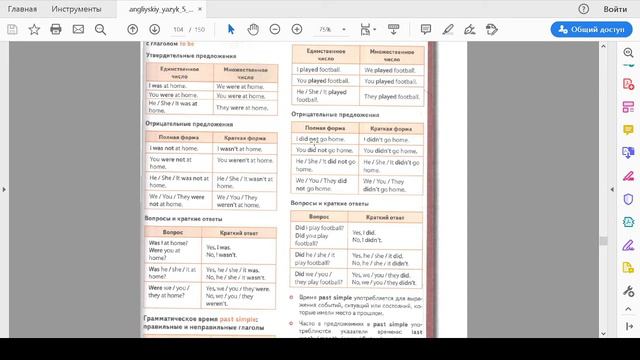Click the scrolling mode icon

click(393, 29)
